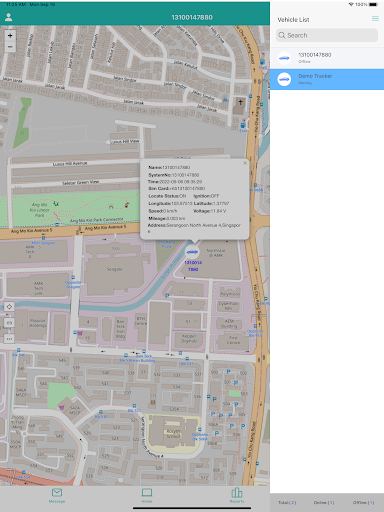Click the street view eye icon on map

pos(9,322)
